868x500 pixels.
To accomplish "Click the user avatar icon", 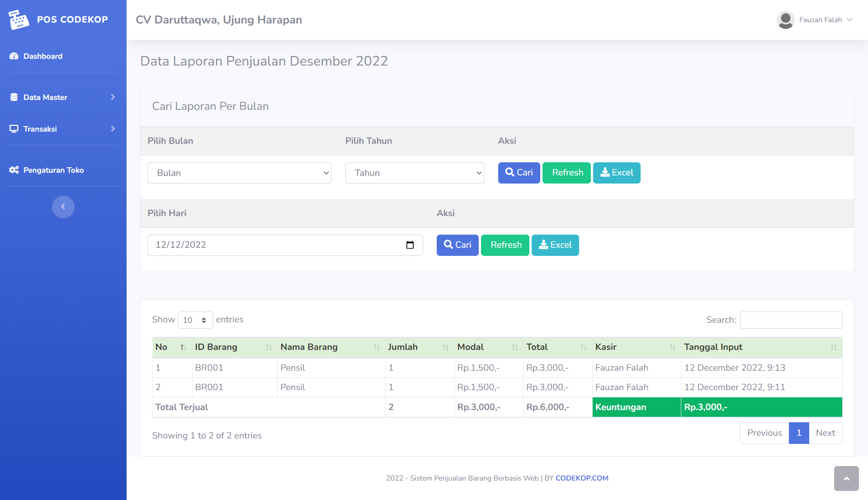I will point(785,20).
